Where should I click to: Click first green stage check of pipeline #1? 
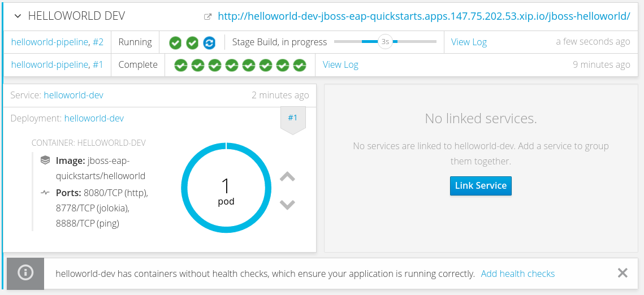(x=181, y=65)
